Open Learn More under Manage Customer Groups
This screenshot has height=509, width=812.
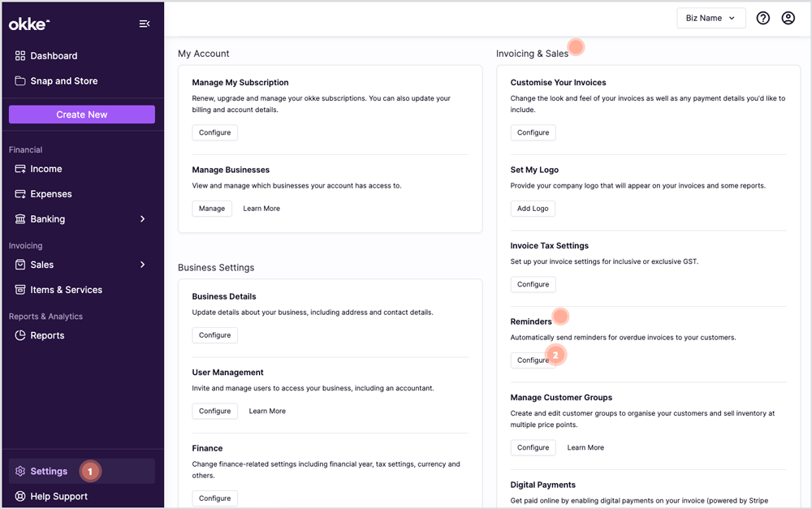point(585,448)
